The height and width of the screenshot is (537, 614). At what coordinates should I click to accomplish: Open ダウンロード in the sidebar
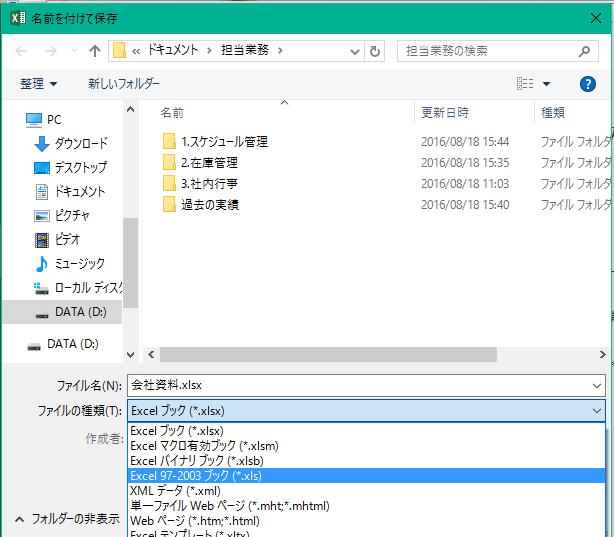point(70,143)
